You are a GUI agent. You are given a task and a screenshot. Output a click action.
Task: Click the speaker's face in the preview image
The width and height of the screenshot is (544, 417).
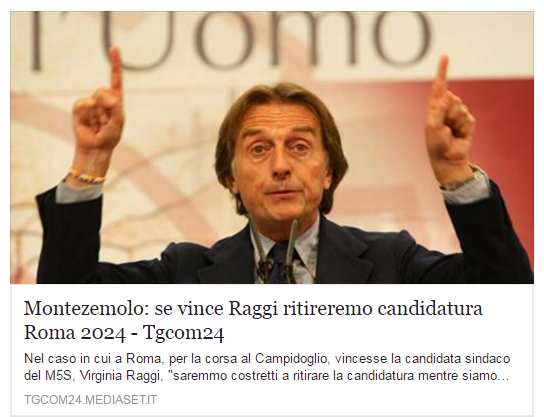tap(280, 160)
